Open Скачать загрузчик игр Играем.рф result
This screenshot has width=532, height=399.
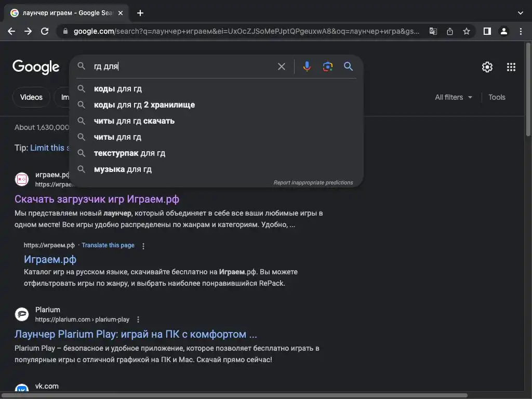click(97, 199)
